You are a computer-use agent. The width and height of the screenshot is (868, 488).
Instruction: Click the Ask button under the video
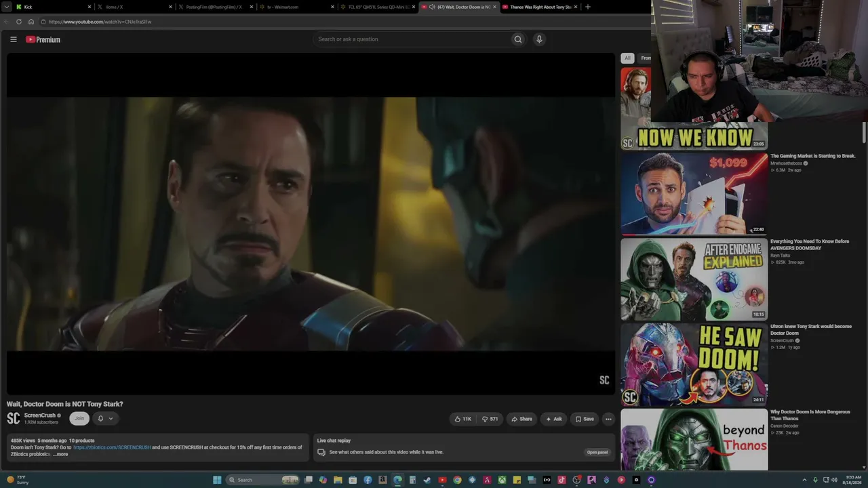pos(554,419)
